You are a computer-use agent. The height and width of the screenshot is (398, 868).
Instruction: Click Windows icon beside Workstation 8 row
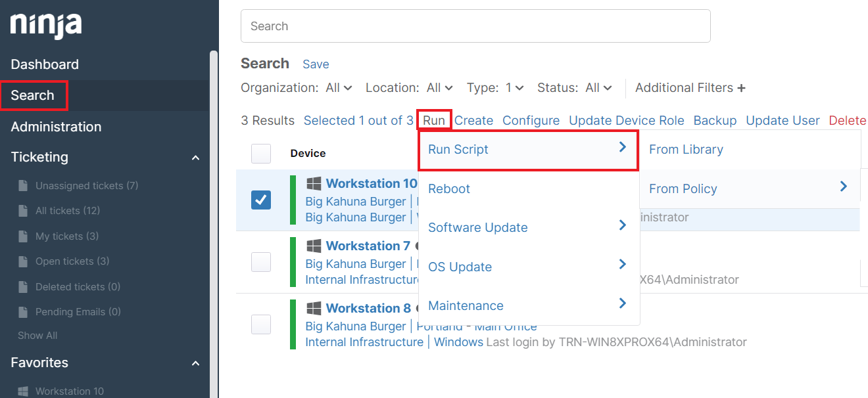click(x=314, y=308)
